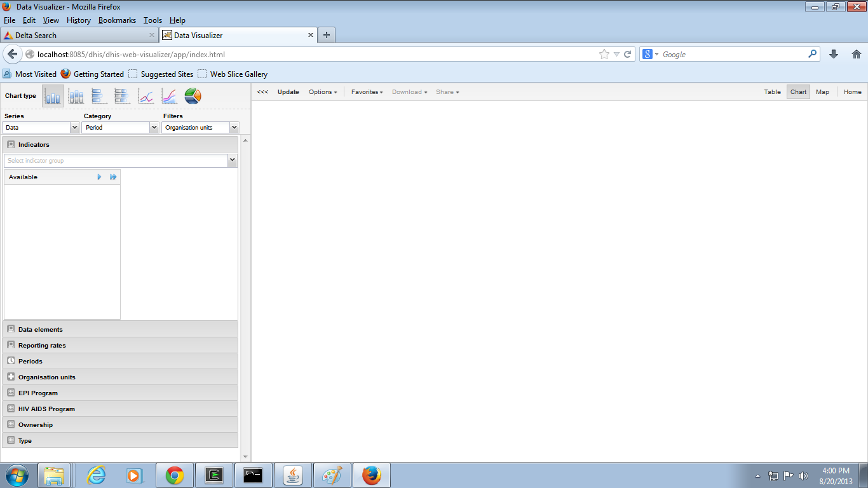Switch to the Table view

point(772,92)
